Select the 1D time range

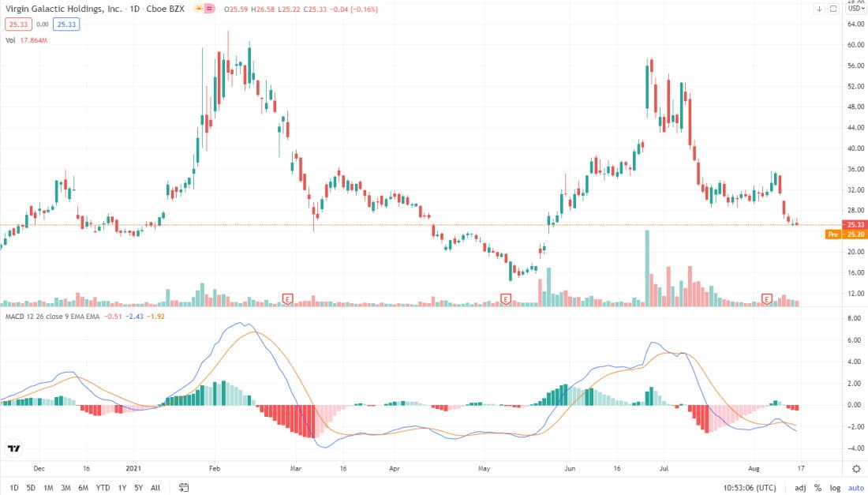(x=14, y=488)
